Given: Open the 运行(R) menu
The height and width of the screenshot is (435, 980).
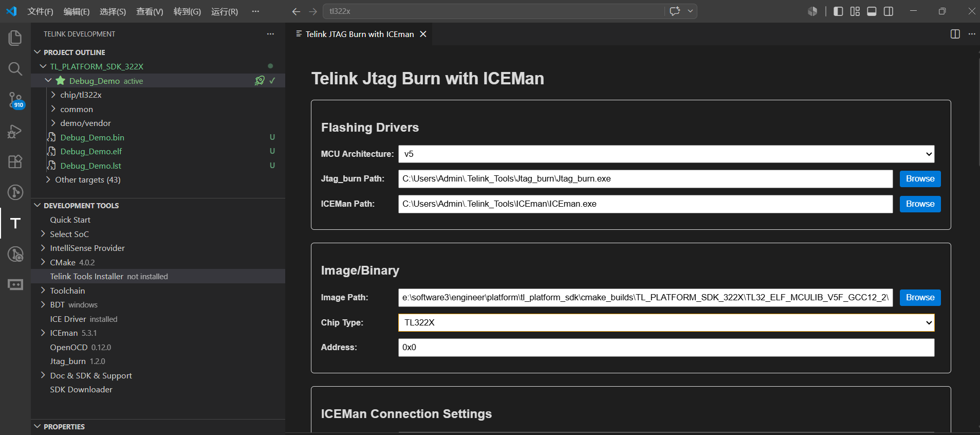Looking at the screenshot, I should [225, 11].
